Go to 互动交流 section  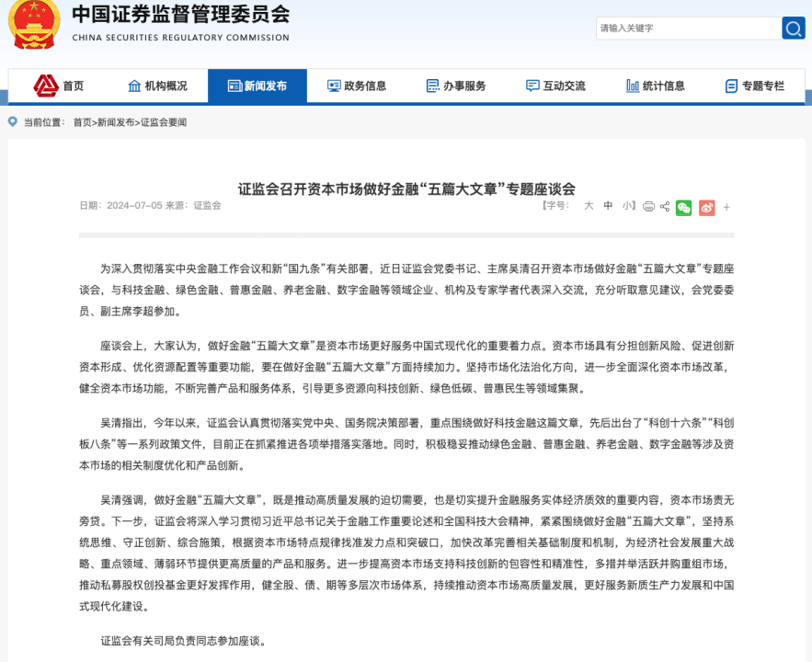coord(555,86)
